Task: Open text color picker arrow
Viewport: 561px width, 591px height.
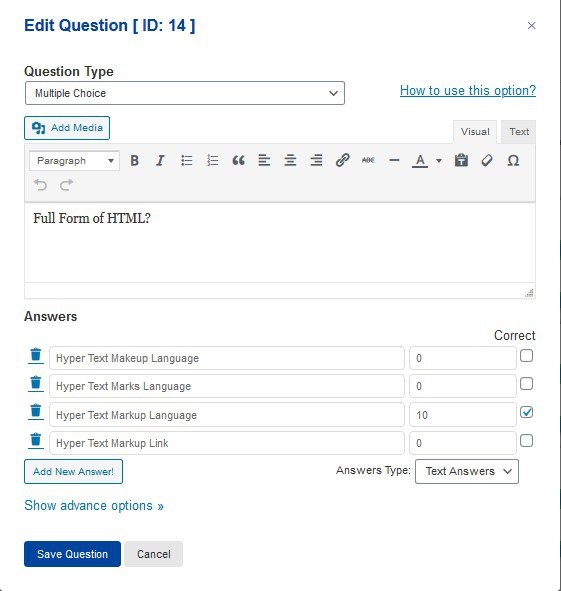Action: tap(439, 161)
